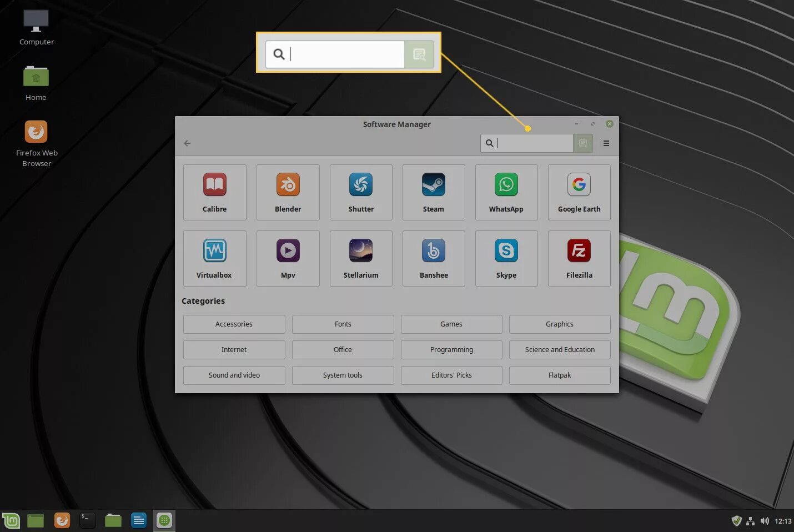The image size is (794, 532).
Task: Select the Home folder desktop icon
Action: pos(36,83)
